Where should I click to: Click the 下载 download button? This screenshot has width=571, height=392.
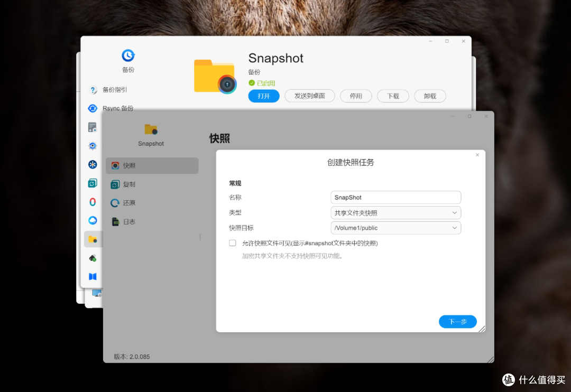pyautogui.click(x=393, y=96)
